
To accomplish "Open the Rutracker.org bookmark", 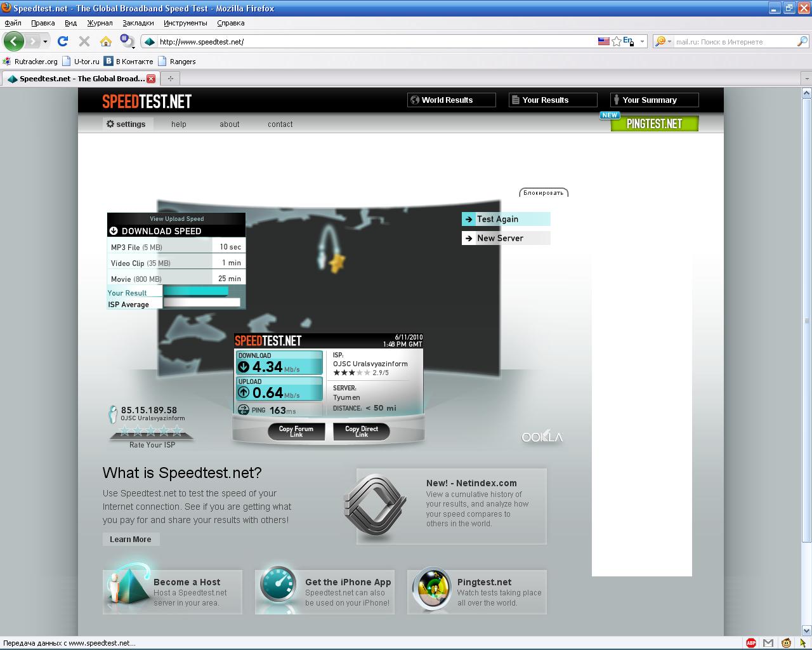I will pyautogui.click(x=30, y=62).
